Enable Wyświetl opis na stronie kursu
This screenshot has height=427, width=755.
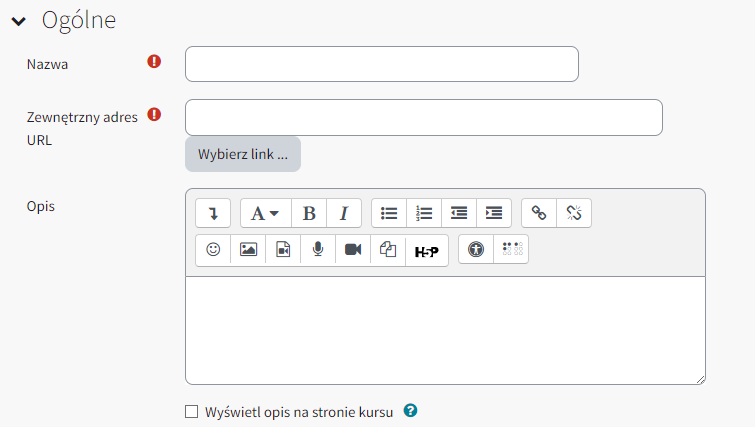pos(192,412)
